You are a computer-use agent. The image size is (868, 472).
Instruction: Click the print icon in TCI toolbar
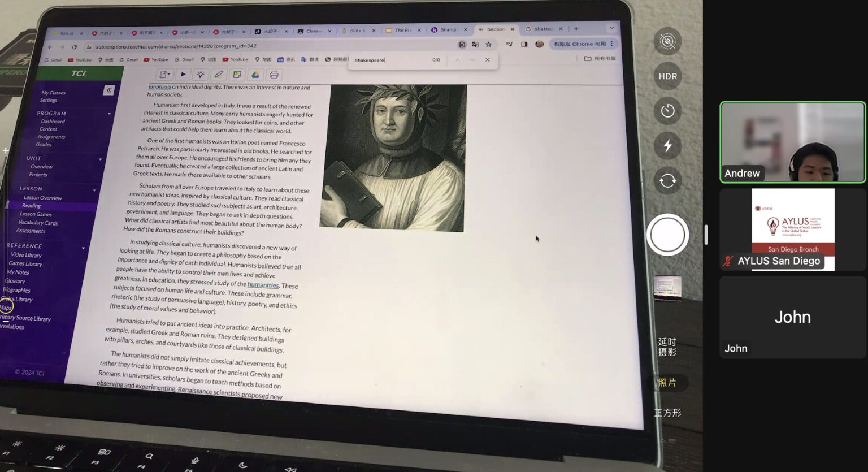274,75
